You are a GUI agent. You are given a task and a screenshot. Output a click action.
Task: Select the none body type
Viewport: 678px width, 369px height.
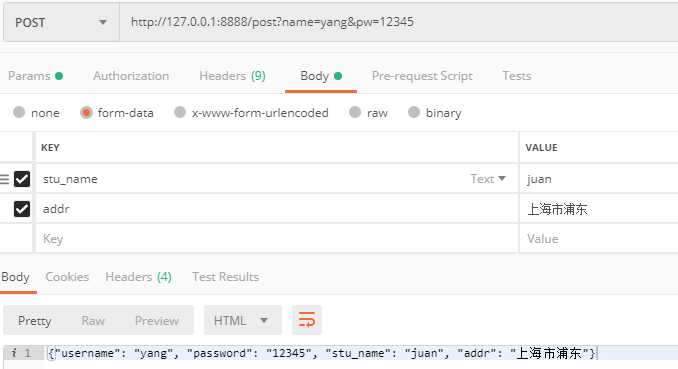(19, 112)
